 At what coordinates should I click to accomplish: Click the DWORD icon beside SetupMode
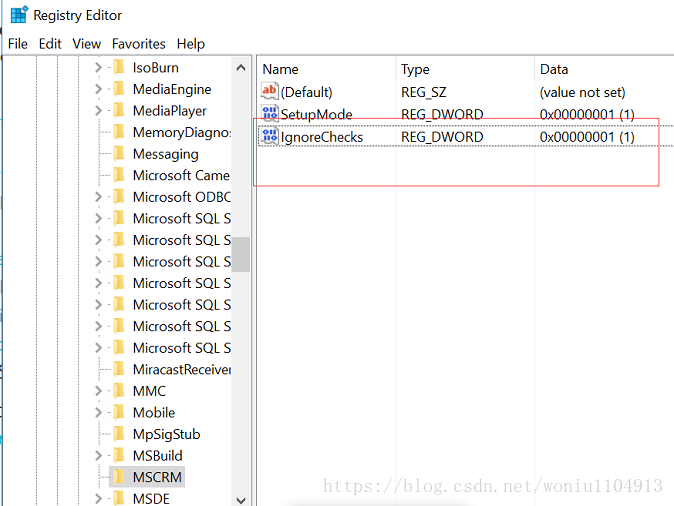[270, 113]
